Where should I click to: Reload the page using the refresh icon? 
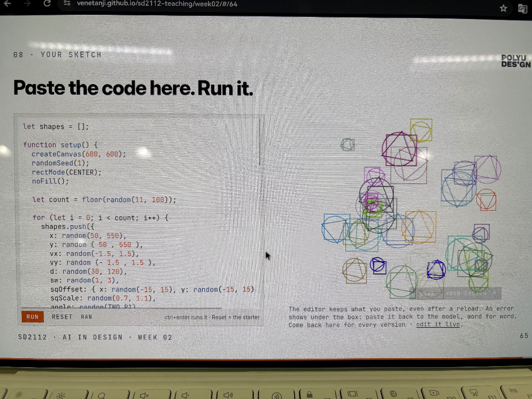[x=47, y=3]
